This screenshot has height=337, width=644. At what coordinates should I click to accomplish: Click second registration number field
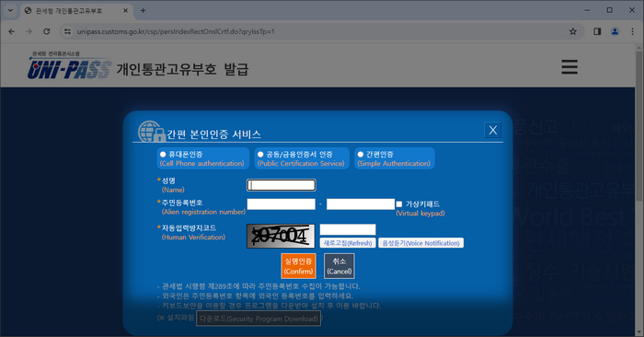click(361, 204)
